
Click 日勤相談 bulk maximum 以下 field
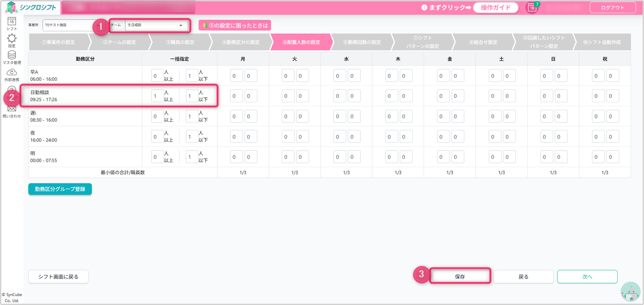tap(192, 96)
